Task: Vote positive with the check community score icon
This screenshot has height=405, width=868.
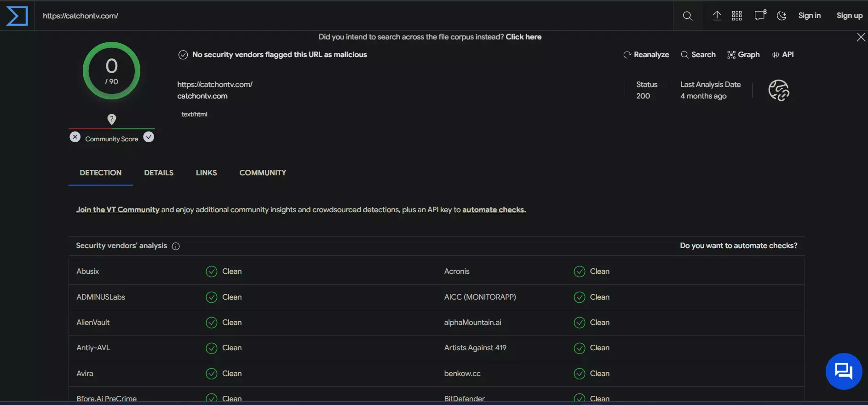Action: click(x=149, y=137)
